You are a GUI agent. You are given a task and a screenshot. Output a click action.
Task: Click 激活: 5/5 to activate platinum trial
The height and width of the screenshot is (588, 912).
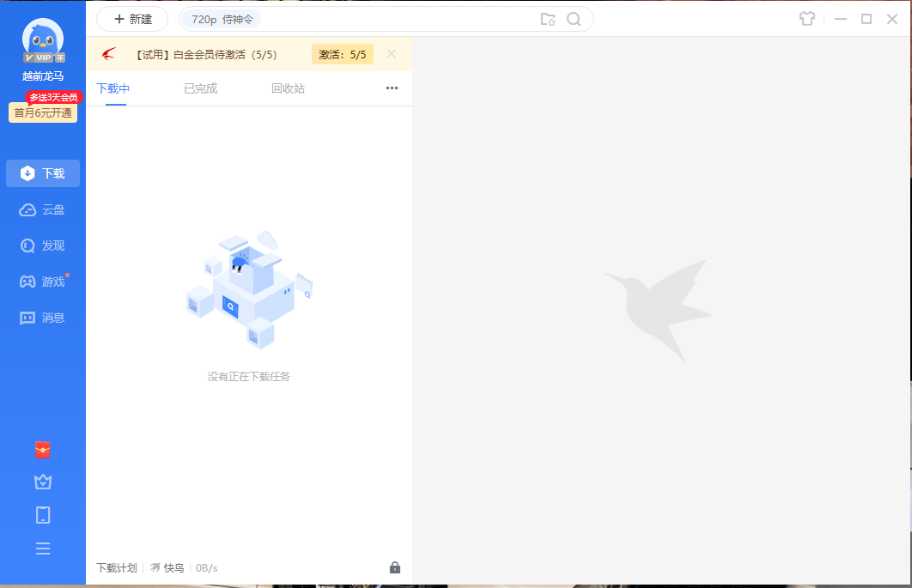click(342, 53)
